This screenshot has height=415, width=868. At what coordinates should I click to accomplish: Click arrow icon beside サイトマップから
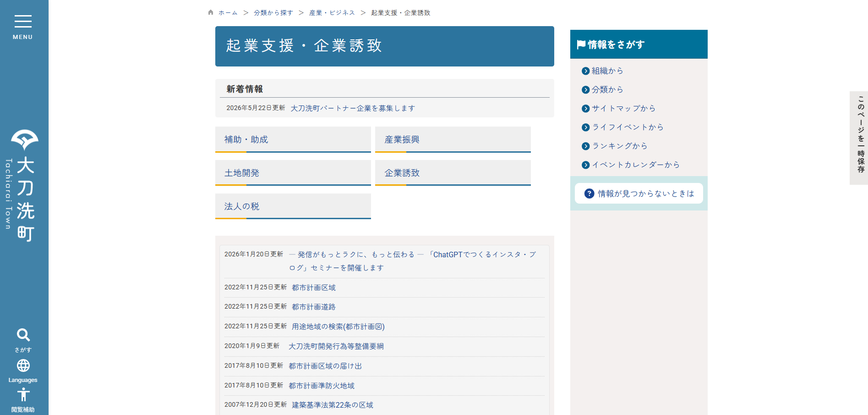point(585,109)
